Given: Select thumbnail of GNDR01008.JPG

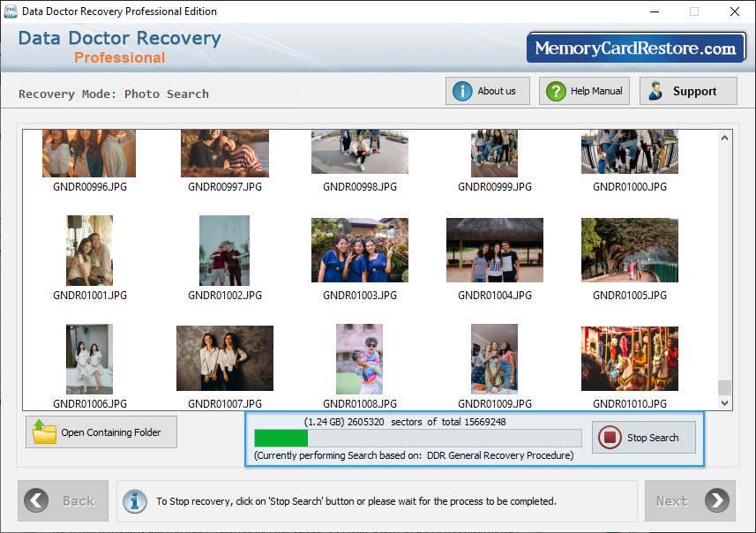Looking at the screenshot, I should 359,359.
